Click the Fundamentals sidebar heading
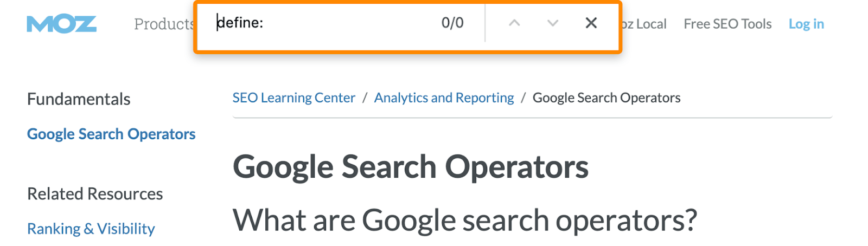Image resolution: width=868 pixels, height=246 pixels. coord(79,99)
